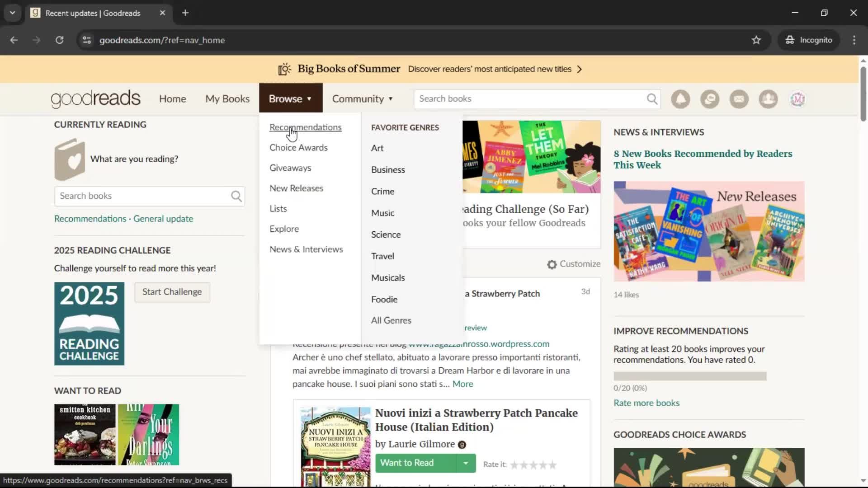The width and height of the screenshot is (868, 488).
Task: Bookmark this page with star icon
Action: point(756,40)
